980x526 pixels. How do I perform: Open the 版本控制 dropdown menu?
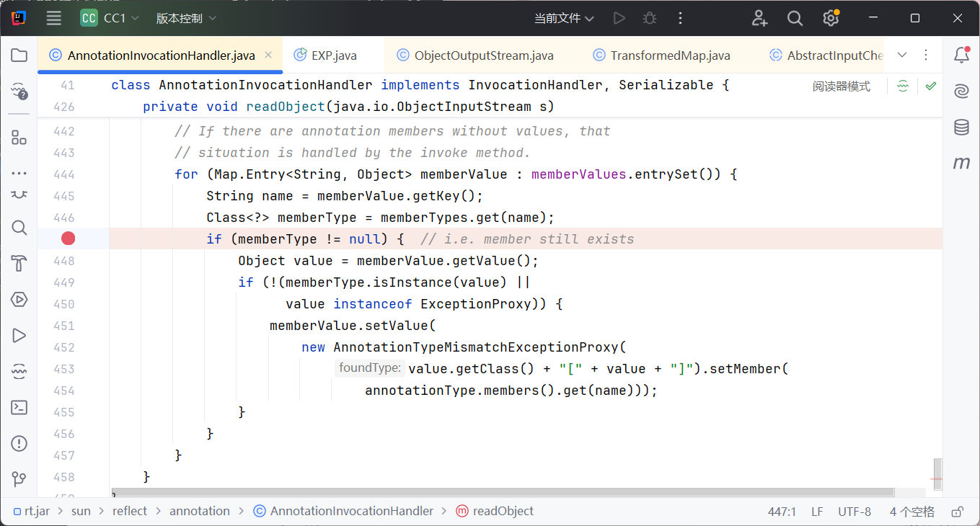(186, 19)
